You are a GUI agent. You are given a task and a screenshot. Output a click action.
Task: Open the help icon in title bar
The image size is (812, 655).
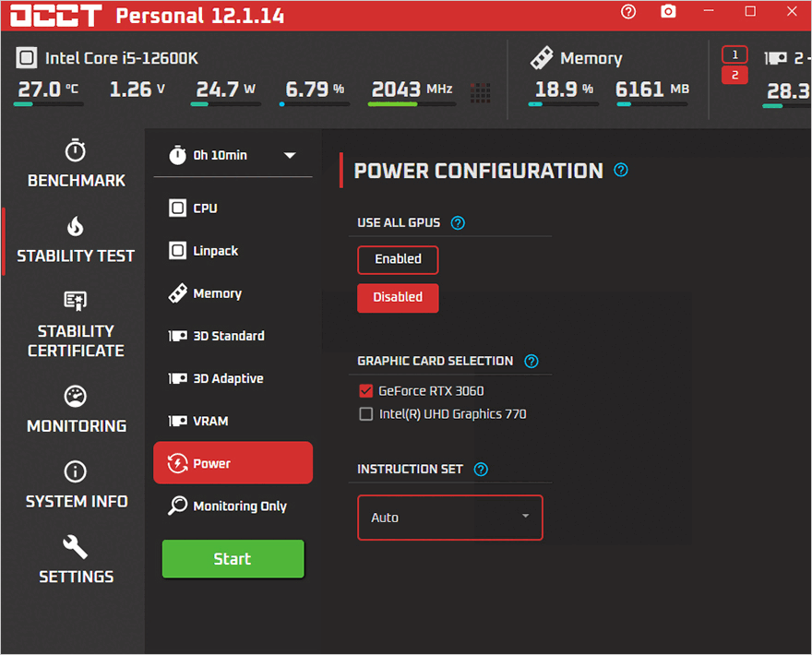(628, 11)
